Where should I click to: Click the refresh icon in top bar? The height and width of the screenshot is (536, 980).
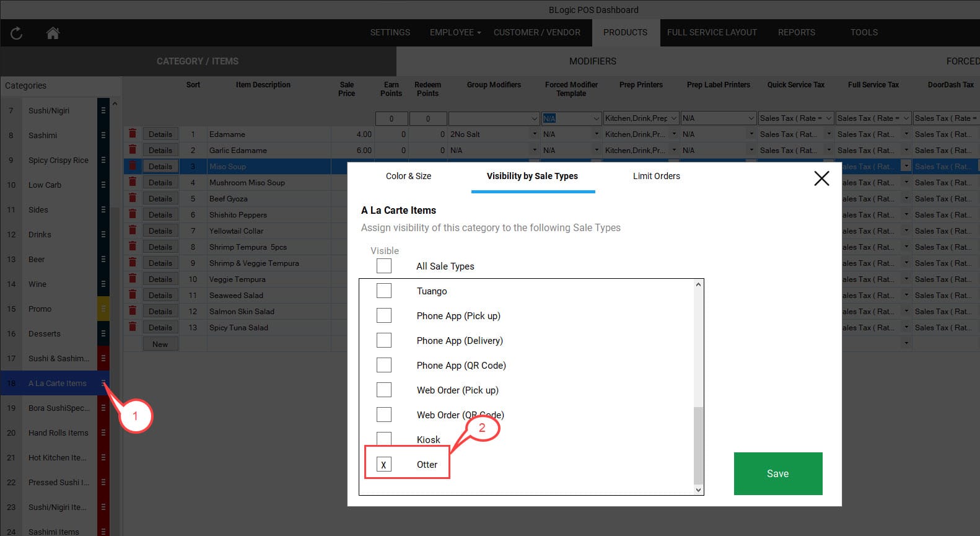[x=17, y=33]
